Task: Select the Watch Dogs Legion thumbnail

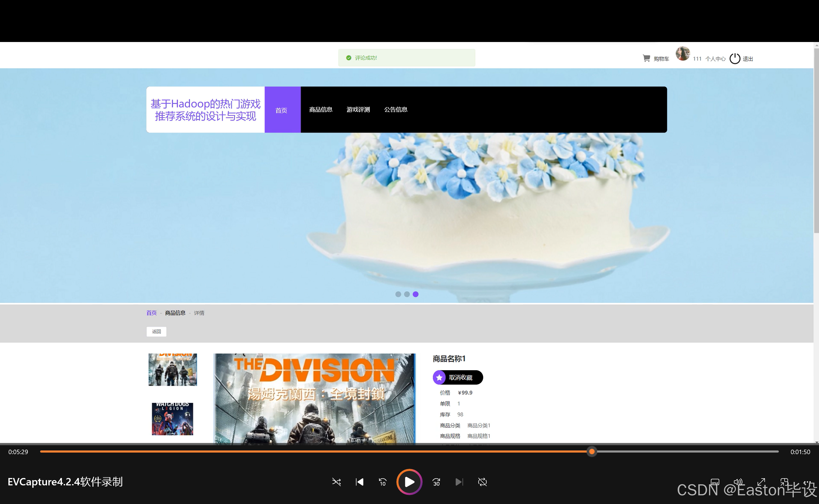Action: pyautogui.click(x=172, y=419)
